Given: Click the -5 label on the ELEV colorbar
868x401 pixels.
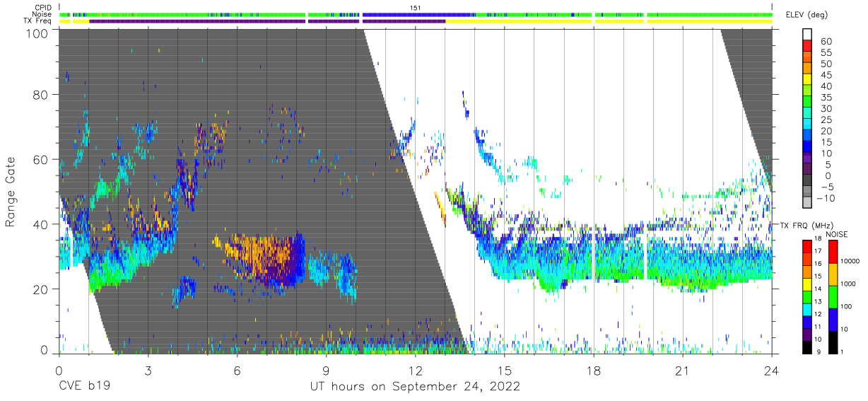Looking at the screenshot, I should click(x=826, y=187).
